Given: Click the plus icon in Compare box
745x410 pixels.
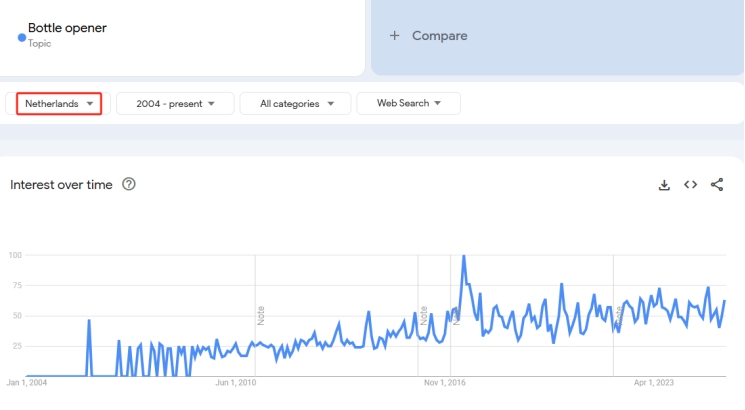Looking at the screenshot, I should (x=394, y=36).
